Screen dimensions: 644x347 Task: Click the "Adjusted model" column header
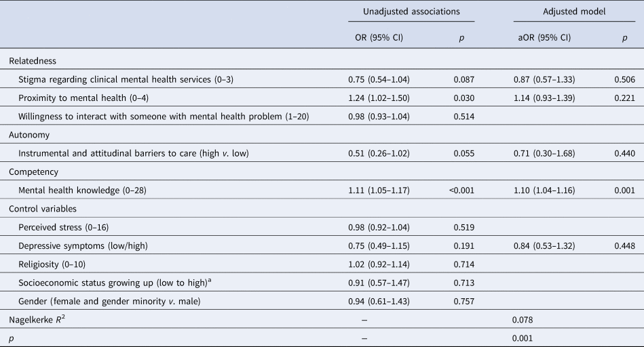point(570,12)
